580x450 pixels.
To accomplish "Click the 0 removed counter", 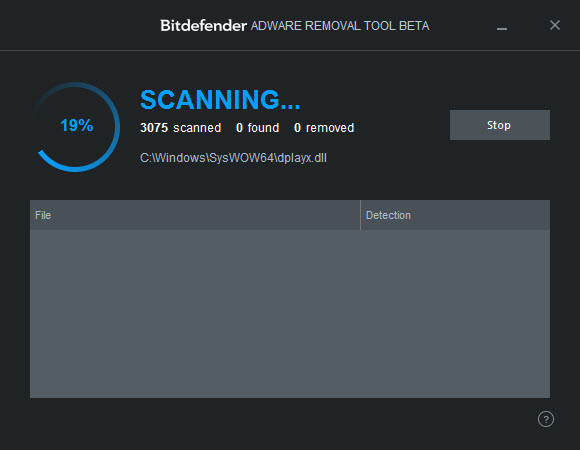I will tap(324, 128).
